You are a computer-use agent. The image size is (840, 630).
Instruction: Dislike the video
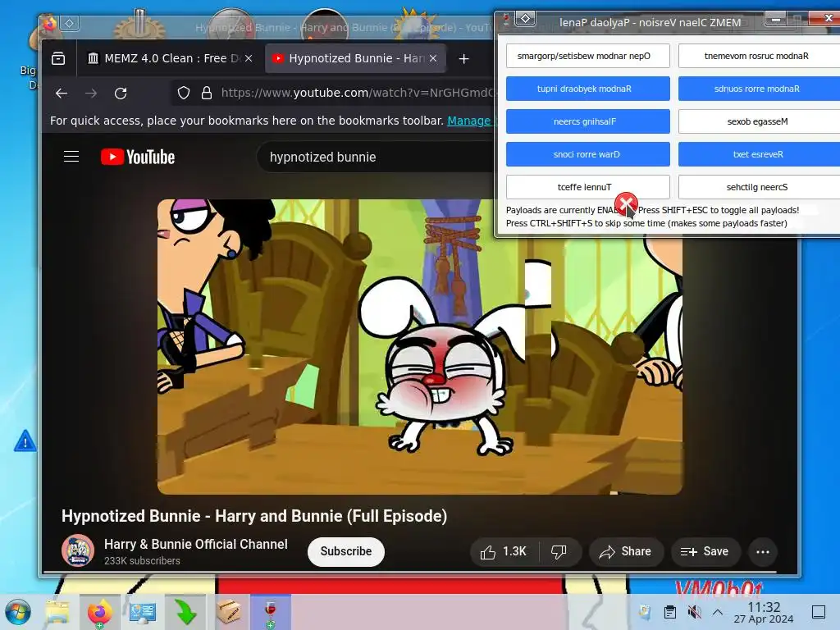(x=559, y=552)
